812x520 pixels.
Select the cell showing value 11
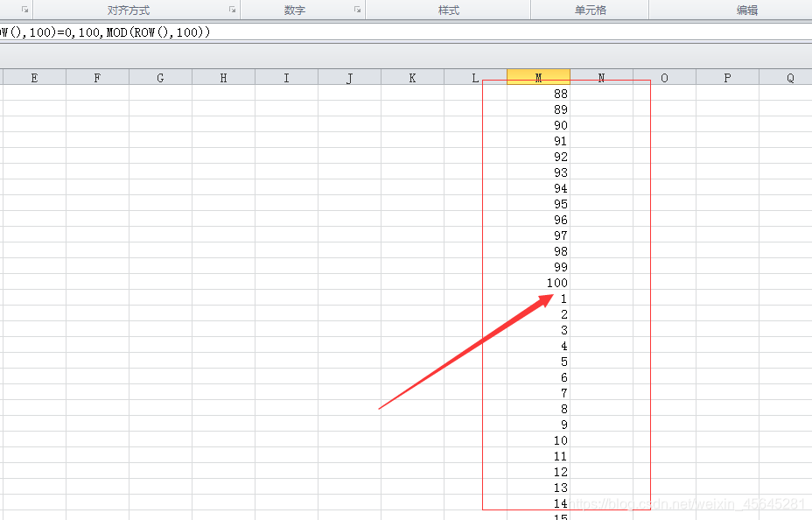[539, 455]
